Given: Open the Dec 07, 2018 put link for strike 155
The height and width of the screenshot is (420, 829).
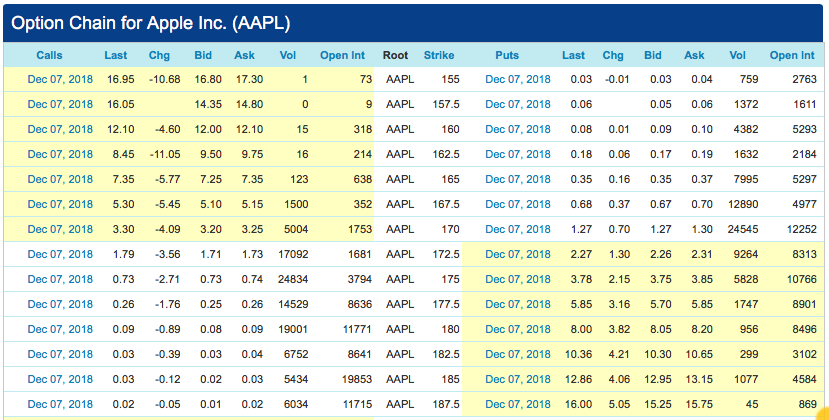Looking at the screenshot, I should click(x=518, y=79).
